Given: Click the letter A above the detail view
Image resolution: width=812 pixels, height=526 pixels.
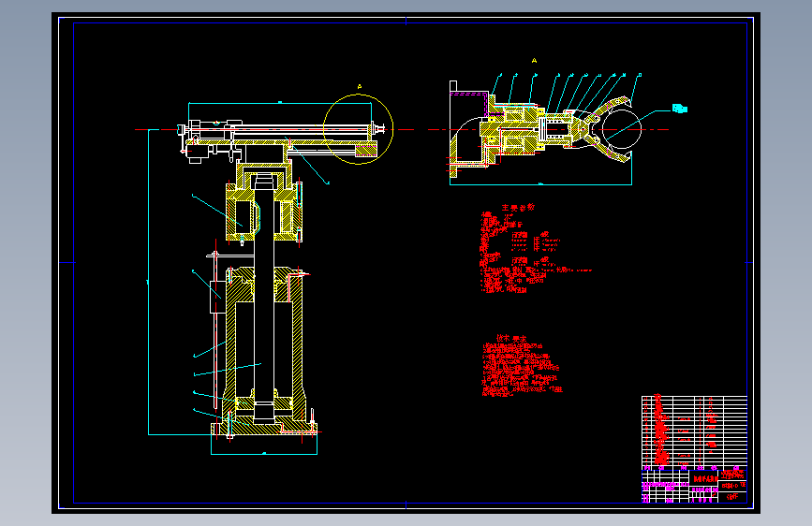Looking at the screenshot, I should click(x=534, y=61).
